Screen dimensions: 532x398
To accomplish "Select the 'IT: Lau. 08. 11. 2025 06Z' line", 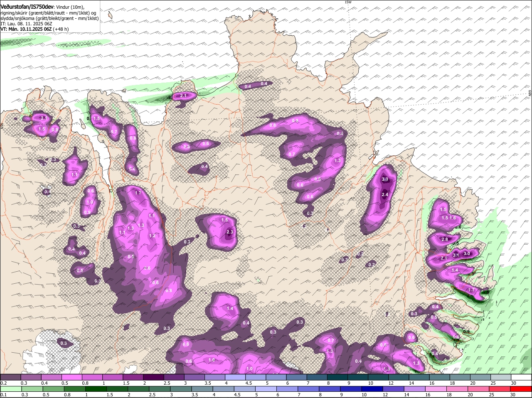I will (x=26, y=24).
